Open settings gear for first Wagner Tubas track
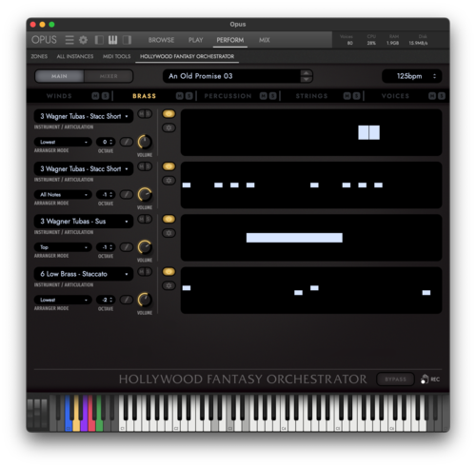The image size is (476, 467). (169, 127)
